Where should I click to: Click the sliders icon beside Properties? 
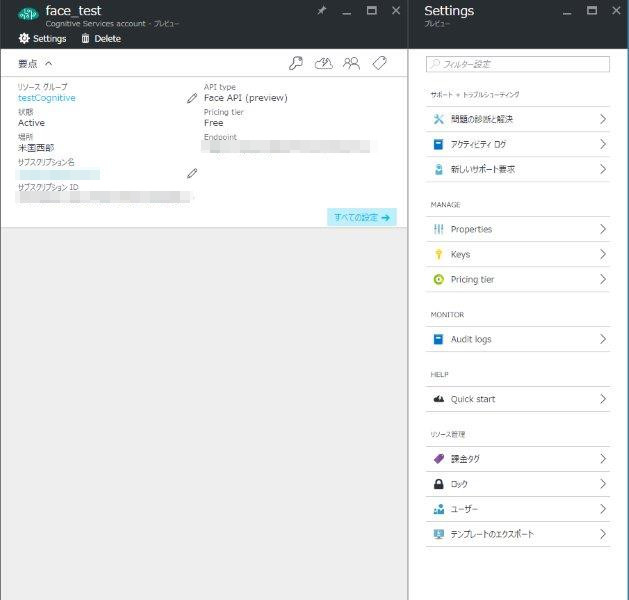click(x=438, y=229)
